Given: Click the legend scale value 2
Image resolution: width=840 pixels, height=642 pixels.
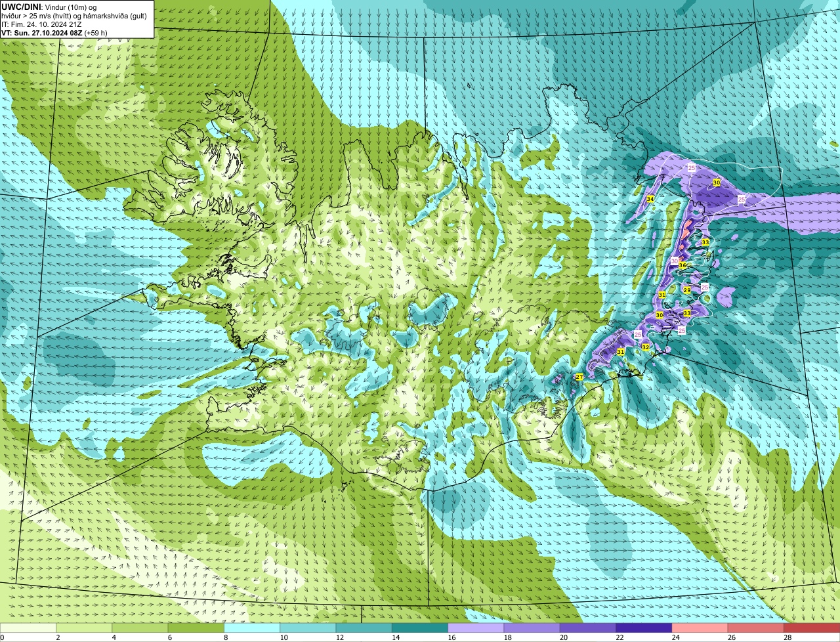Looking at the screenshot, I should coord(58,637).
